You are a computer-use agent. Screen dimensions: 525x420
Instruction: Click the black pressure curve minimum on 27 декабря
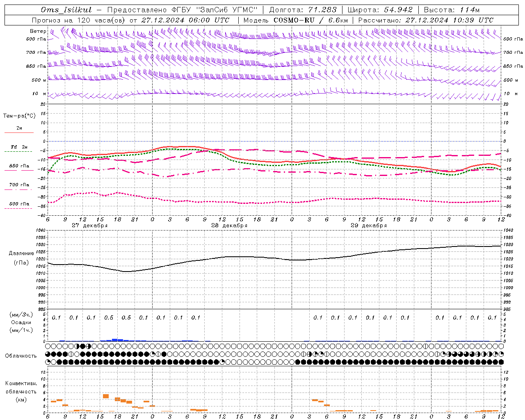click(126, 272)
